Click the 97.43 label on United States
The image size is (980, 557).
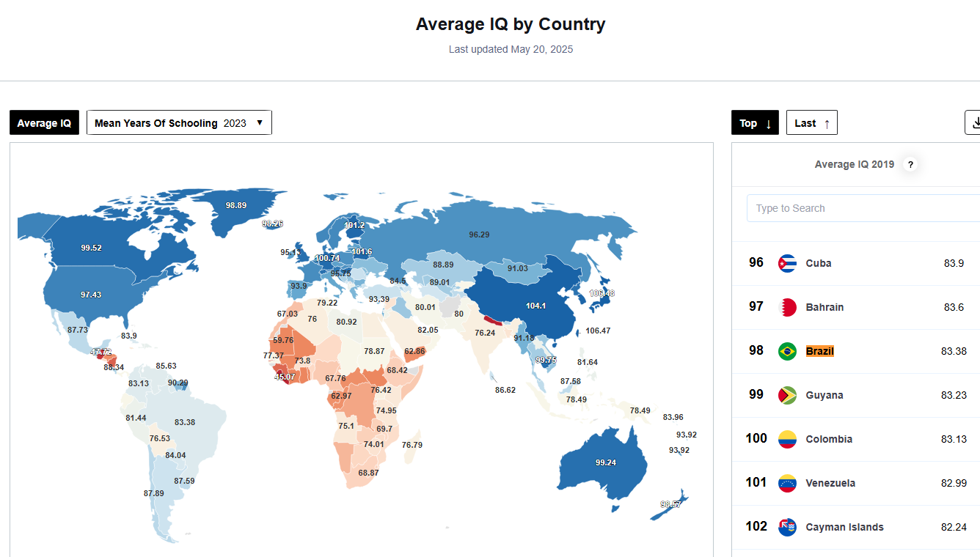[x=91, y=295]
